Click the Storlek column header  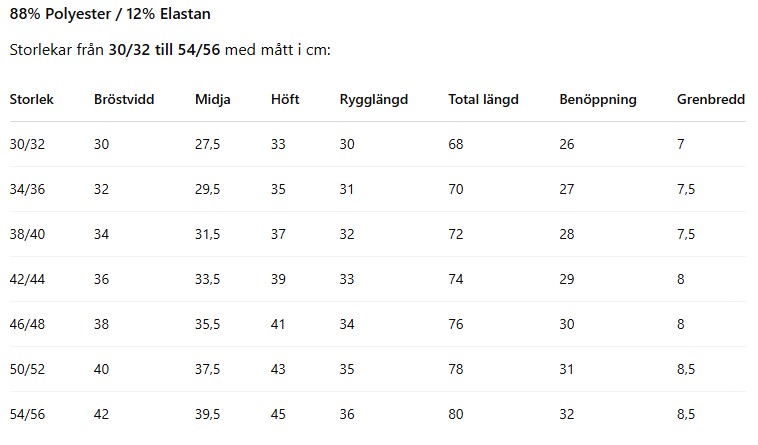[x=31, y=100]
